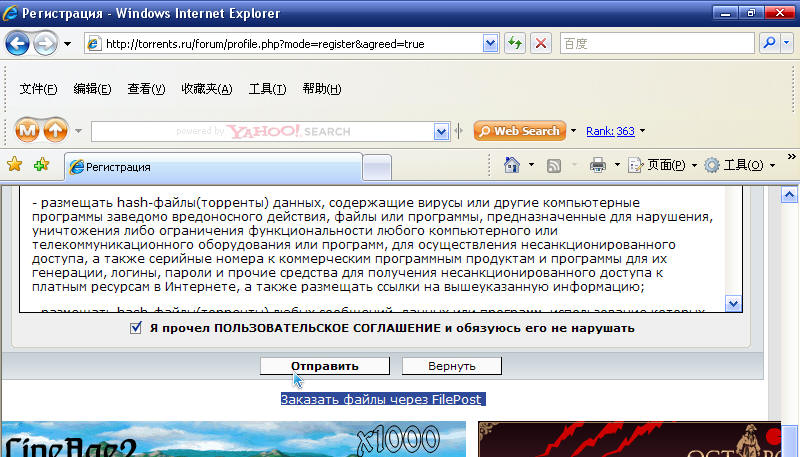Click the Home icon in command bar
The width and height of the screenshot is (800, 457).
point(512,165)
